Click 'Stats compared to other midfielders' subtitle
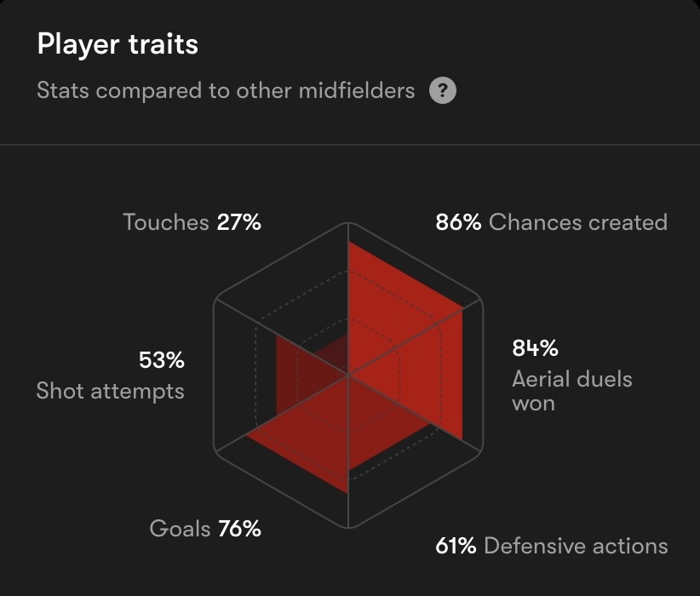This screenshot has width=700, height=596. [226, 90]
